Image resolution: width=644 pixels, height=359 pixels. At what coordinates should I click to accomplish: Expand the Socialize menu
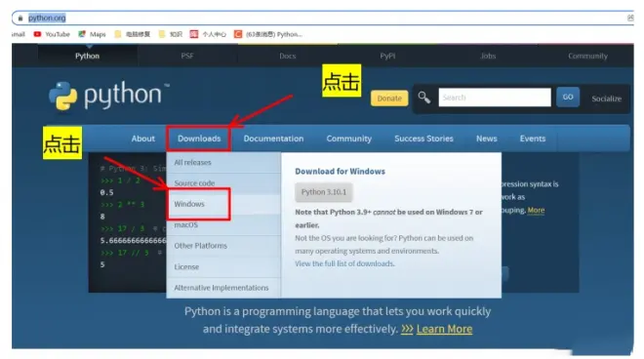606,99
